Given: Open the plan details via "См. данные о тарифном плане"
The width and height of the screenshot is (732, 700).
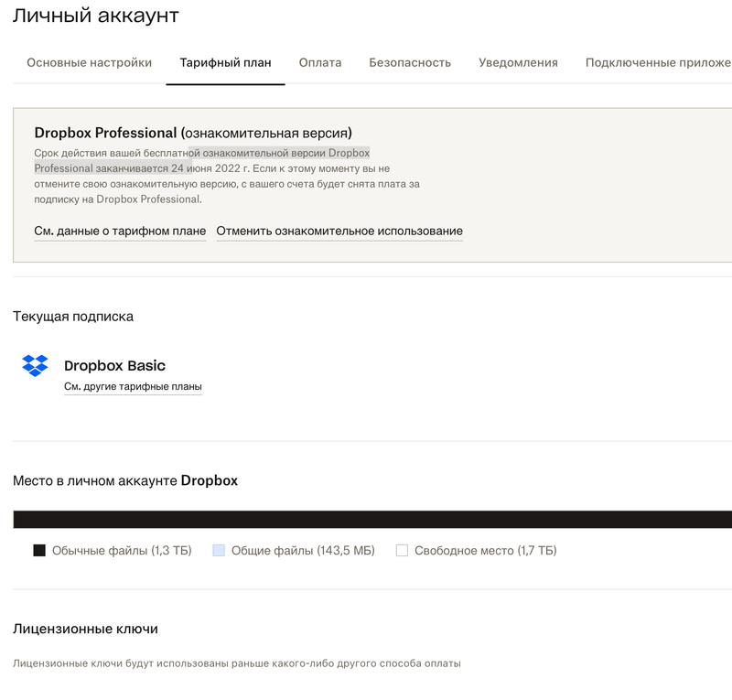Looking at the screenshot, I should (120, 231).
